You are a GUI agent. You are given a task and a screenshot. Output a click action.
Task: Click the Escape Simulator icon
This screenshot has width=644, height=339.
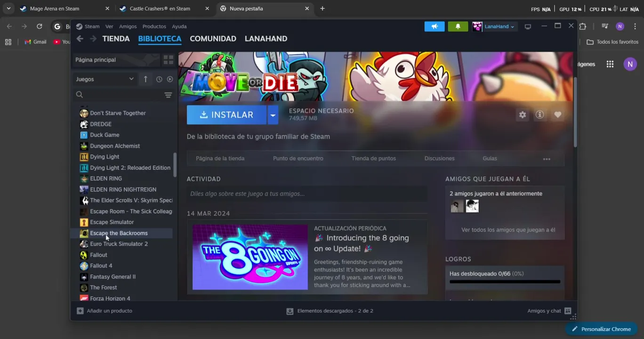(84, 222)
